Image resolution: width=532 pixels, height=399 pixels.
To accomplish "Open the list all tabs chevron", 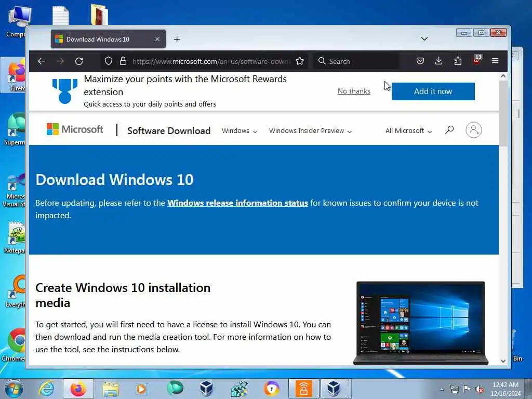I will 424,38.
